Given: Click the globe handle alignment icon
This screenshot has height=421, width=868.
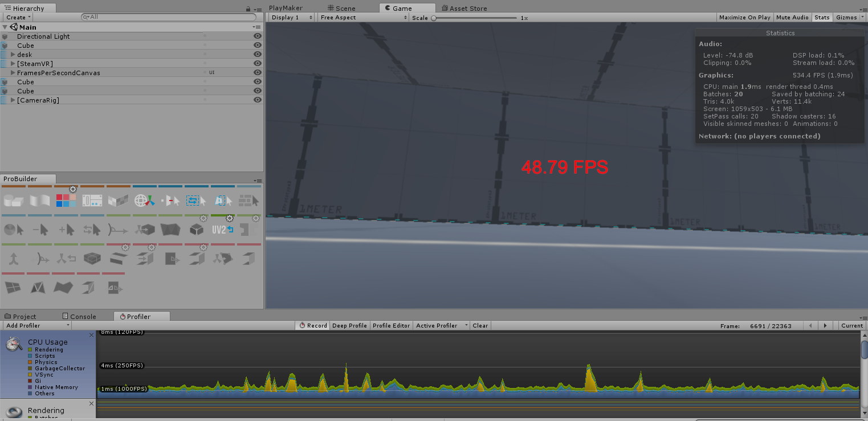Looking at the screenshot, I should 144,201.
